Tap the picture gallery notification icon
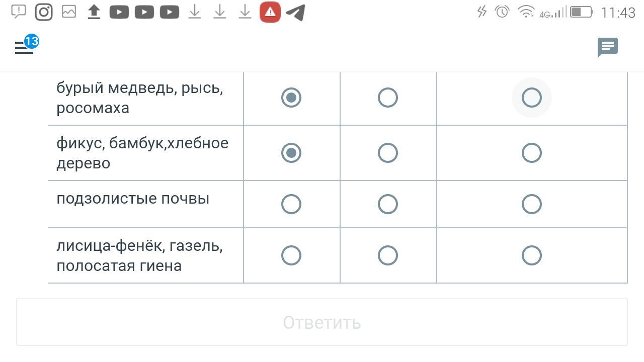Screen dimensions: 644x362 click(x=69, y=12)
